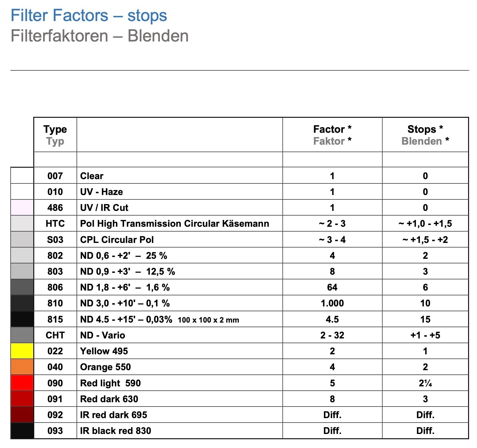The height and width of the screenshot is (448, 477).
Task: Click the "Filterfaktoren – Blenden" subtitle
Action: [x=99, y=36]
